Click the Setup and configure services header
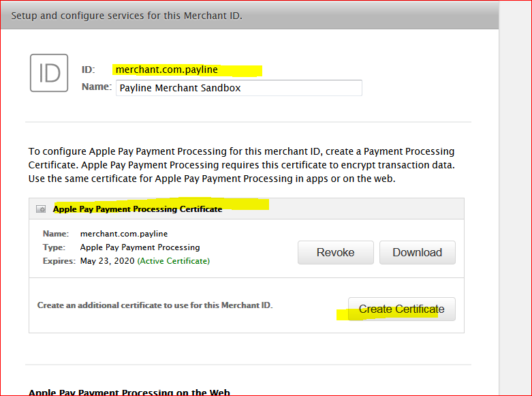Viewport: 532px width, 396px height. [x=127, y=16]
